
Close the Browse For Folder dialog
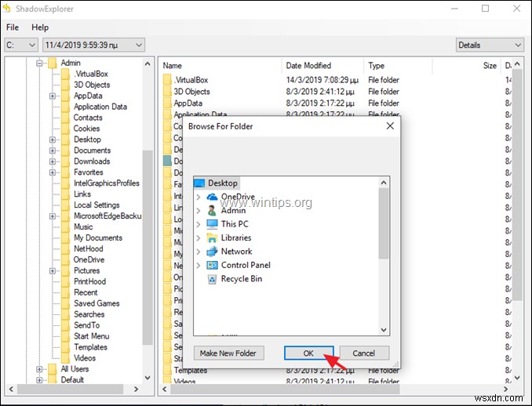coord(390,126)
